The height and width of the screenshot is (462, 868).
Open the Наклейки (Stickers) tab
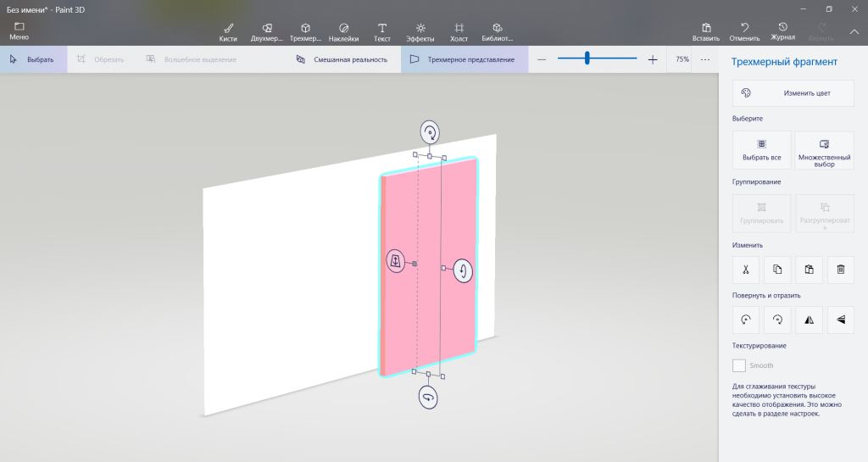tap(343, 31)
